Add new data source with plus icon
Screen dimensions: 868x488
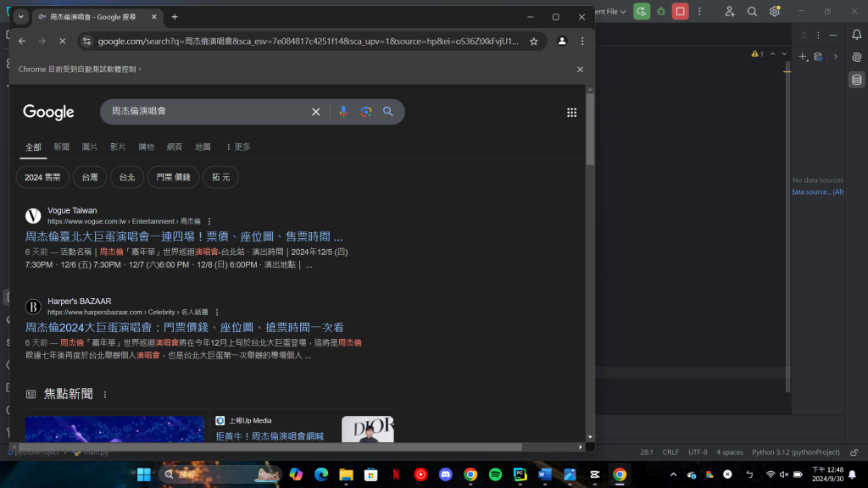point(803,57)
